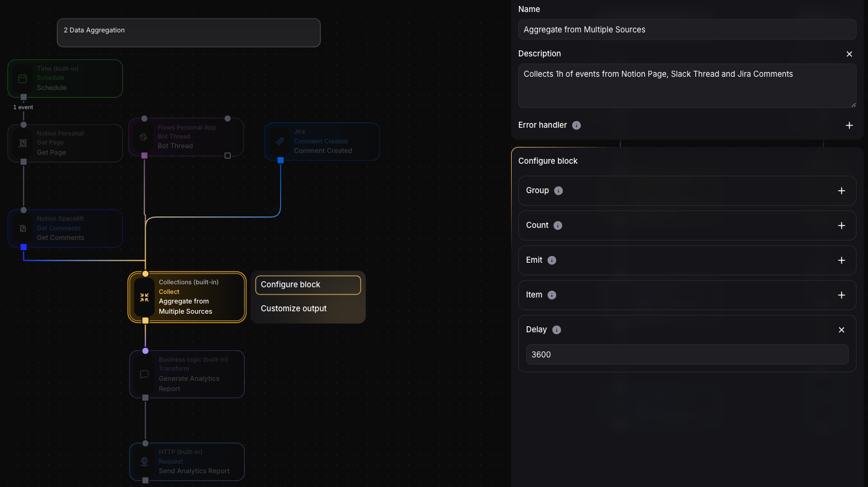This screenshot has height=487, width=868.
Task: Click the Delay value field showing 3600
Action: click(687, 354)
